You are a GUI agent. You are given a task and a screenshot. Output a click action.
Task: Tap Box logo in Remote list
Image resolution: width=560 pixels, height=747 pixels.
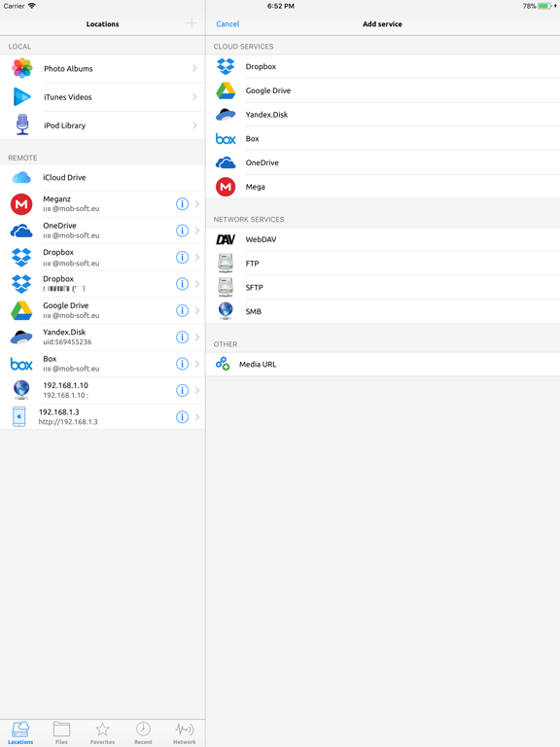(x=21, y=364)
